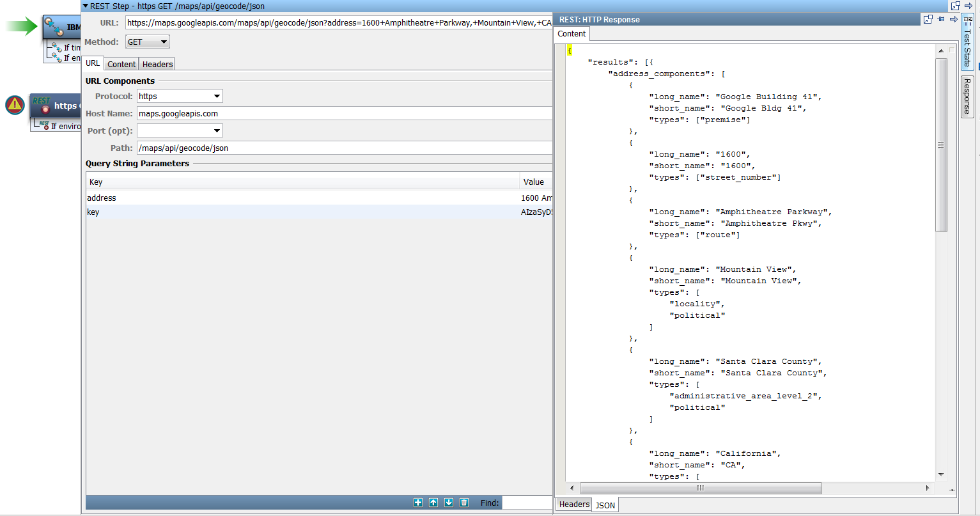Click into the URL input field

pos(339,23)
